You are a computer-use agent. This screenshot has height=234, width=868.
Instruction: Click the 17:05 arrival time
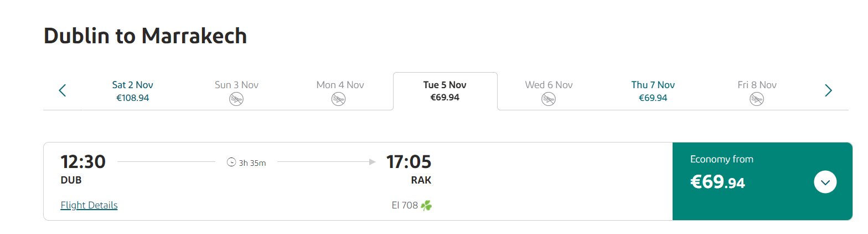(x=409, y=162)
